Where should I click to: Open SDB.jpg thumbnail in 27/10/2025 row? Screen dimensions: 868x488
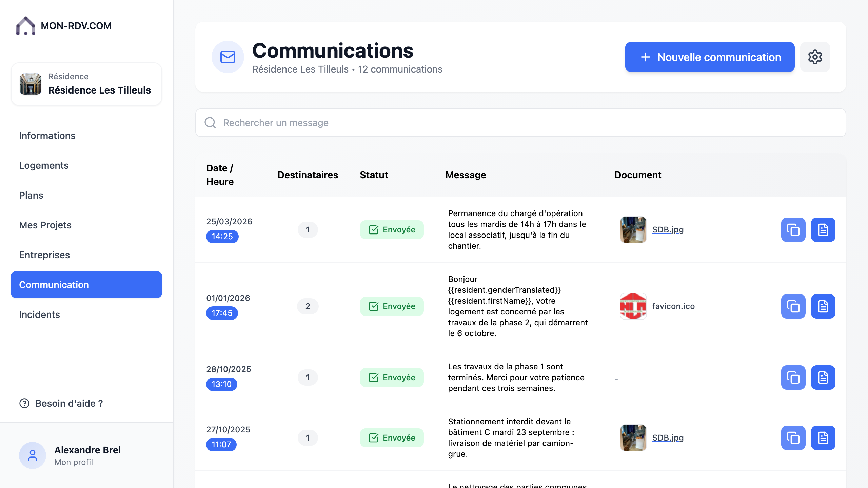(x=633, y=438)
